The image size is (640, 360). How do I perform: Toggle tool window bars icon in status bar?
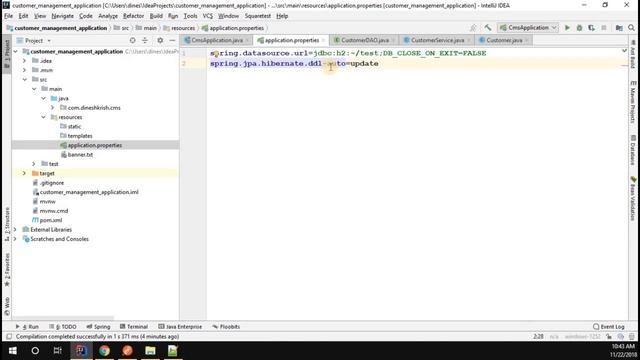point(9,337)
